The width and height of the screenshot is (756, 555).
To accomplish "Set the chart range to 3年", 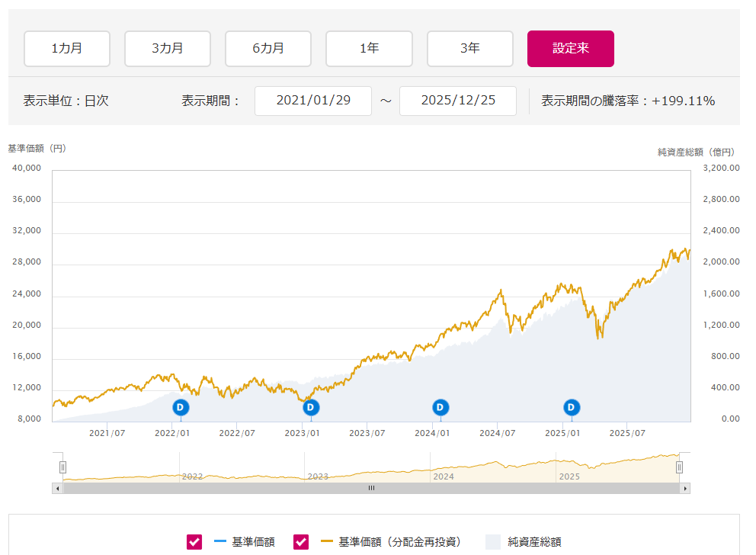I will [470, 49].
